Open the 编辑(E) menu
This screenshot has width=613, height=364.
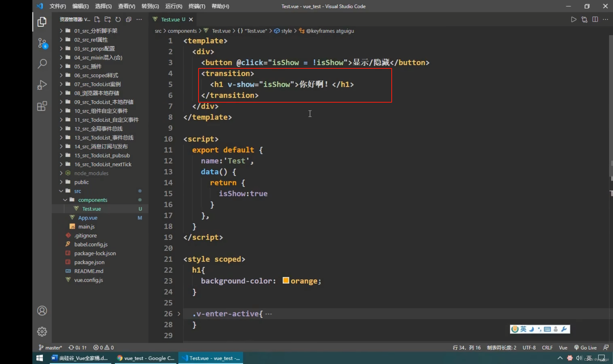[80, 6]
